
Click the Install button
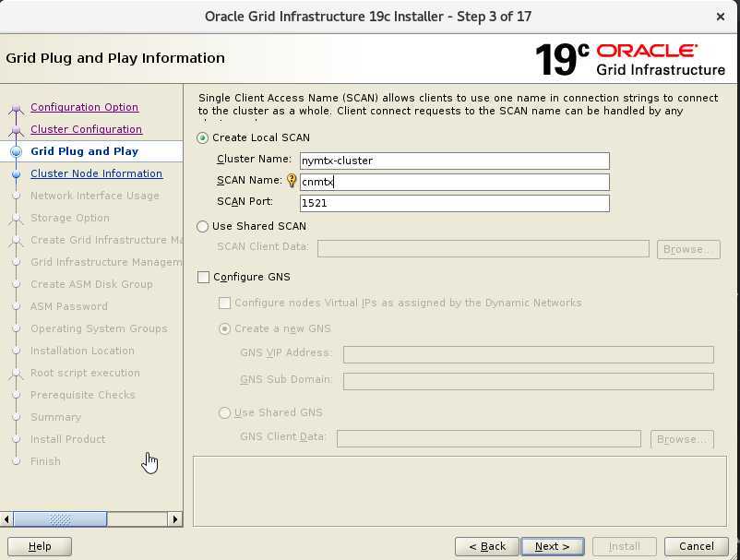(625, 546)
